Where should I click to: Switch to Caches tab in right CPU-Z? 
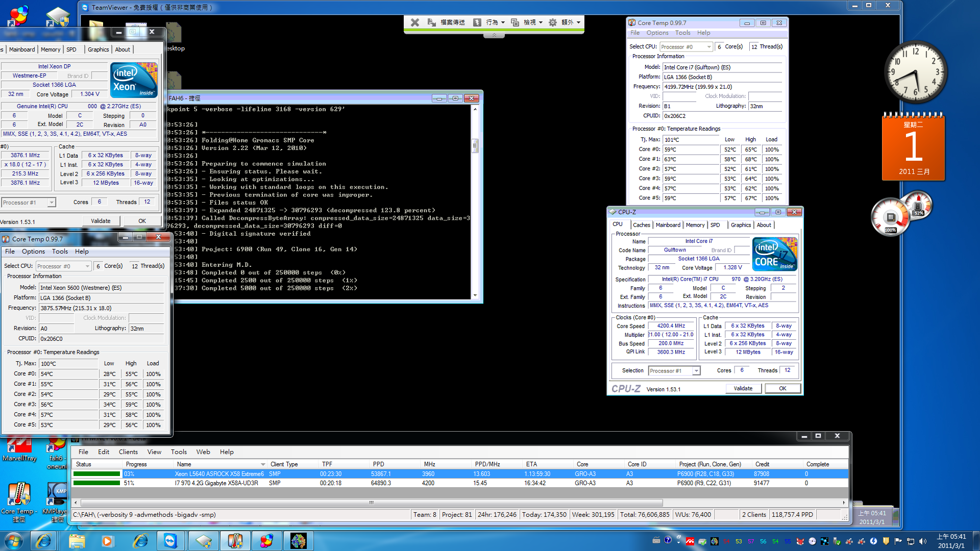pos(642,225)
